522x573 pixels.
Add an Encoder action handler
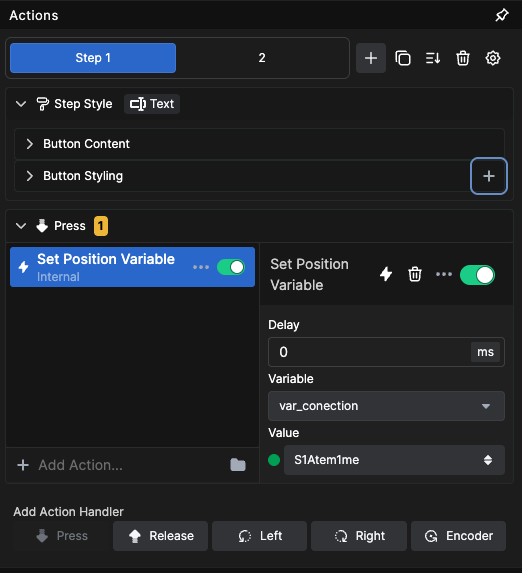point(458,536)
